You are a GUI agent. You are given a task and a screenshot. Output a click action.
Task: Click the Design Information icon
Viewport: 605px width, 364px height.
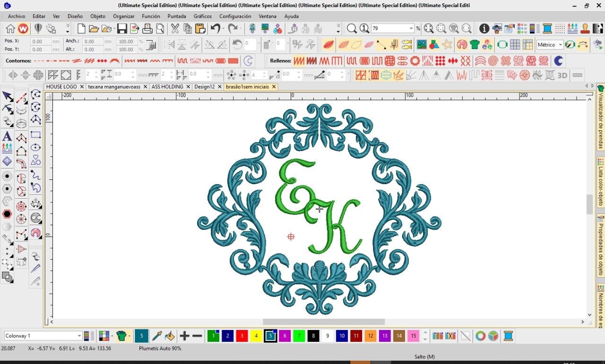point(484,29)
